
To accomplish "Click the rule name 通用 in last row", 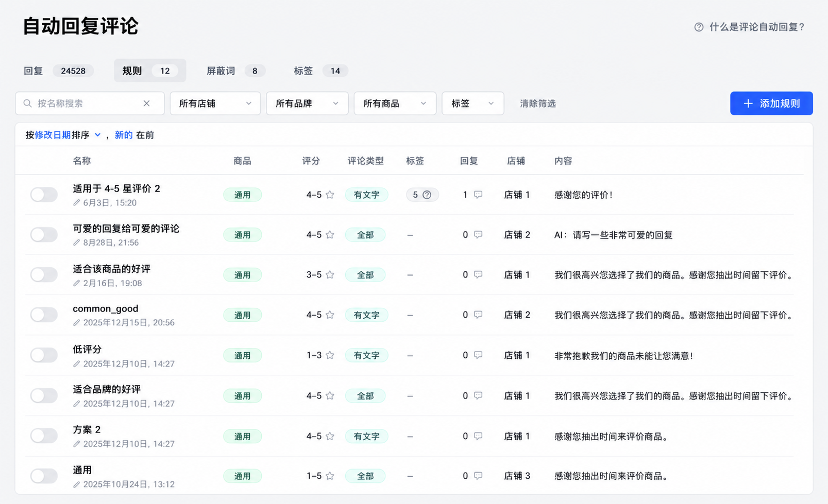I will (x=82, y=470).
